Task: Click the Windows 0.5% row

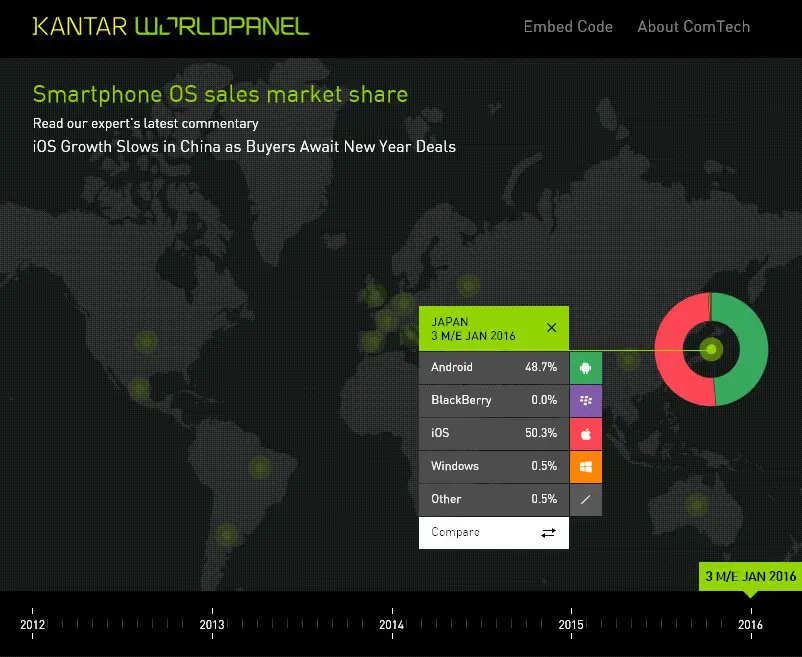Action: 494,466
